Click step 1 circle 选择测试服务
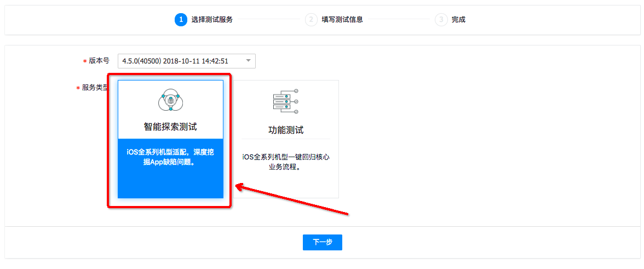This screenshot has height=269, width=644. (x=181, y=19)
